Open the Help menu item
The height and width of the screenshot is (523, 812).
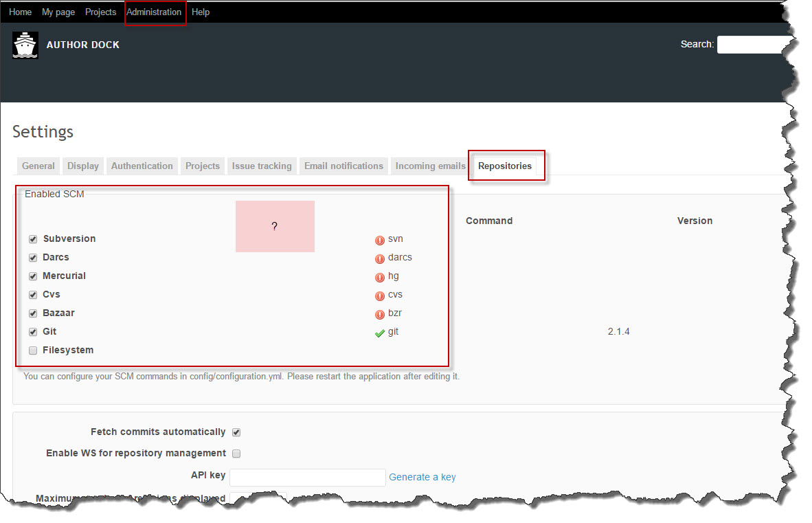click(x=201, y=12)
